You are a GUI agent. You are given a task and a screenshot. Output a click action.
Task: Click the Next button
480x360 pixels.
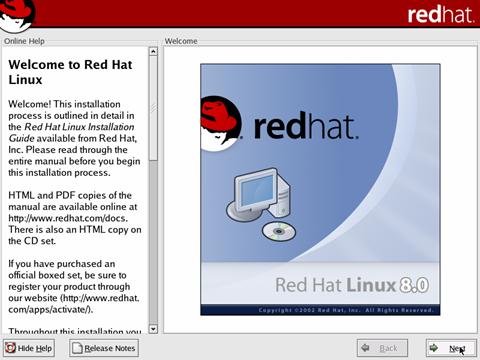451,348
